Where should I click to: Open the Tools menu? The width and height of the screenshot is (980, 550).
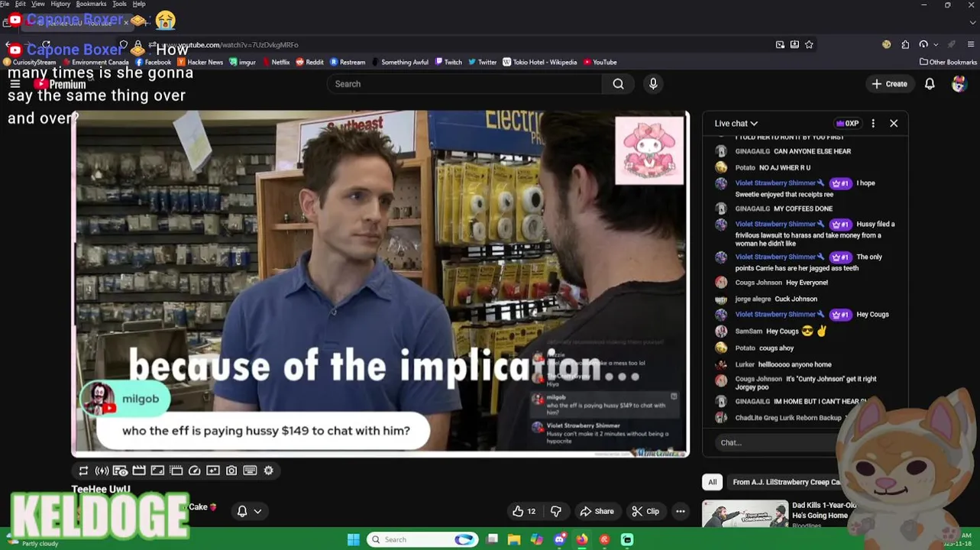pos(119,4)
